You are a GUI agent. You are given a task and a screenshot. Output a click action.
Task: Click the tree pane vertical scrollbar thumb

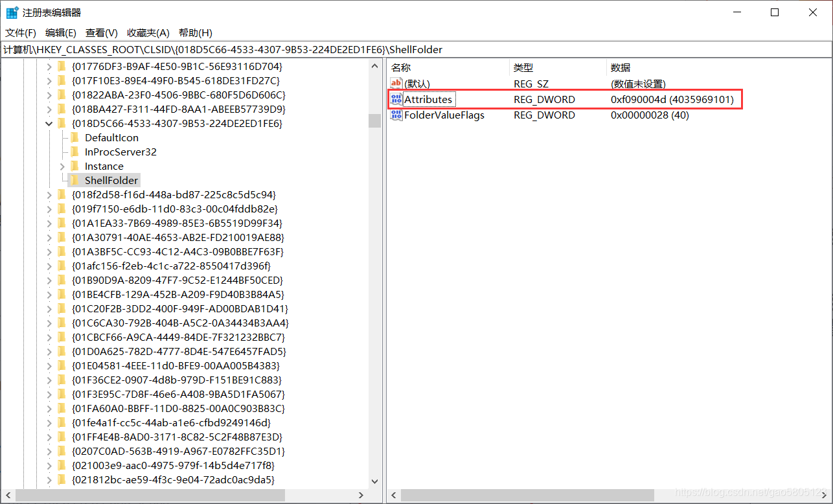click(x=374, y=121)
